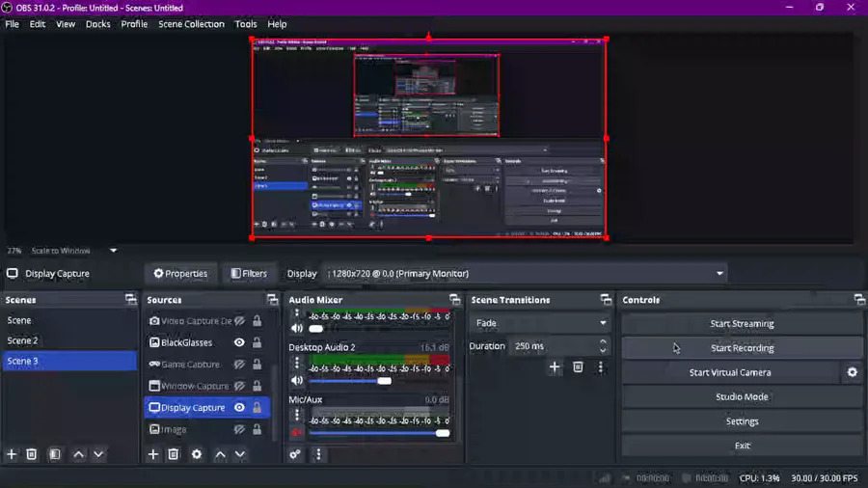
Task: Open the Fade transition dropdown
Action: (x=539, y=322)
